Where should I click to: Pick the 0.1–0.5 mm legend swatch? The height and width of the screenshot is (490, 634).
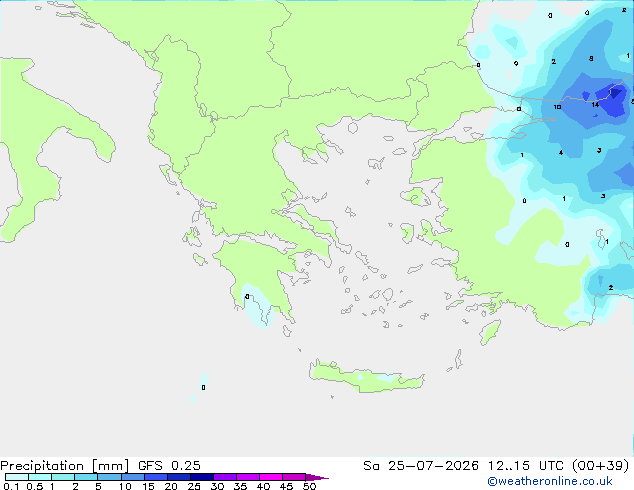17,477
